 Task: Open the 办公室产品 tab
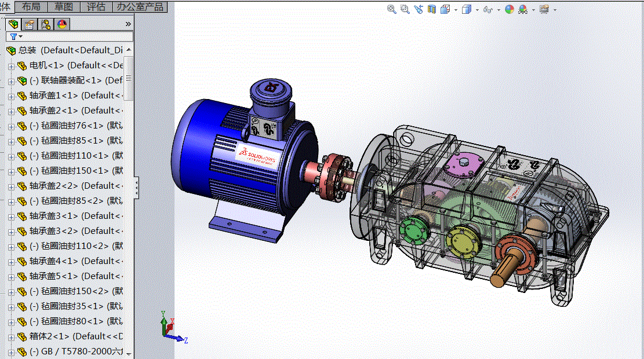click(x=140, y=7)
